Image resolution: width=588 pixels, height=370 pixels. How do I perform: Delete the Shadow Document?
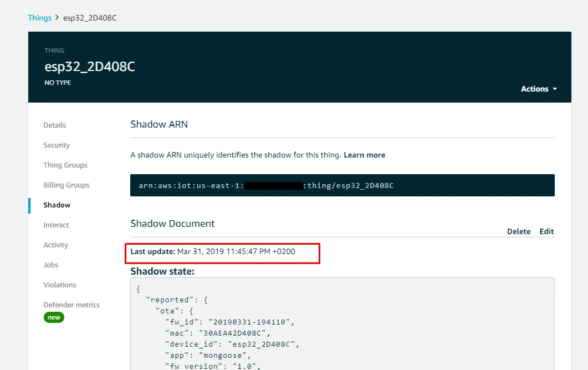[519, 231]
